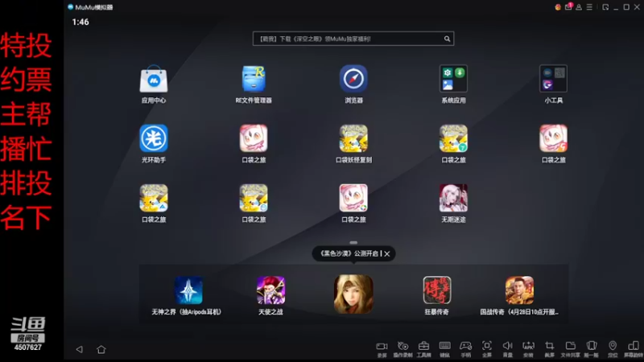Open pink 口袋之旅 icon left of 无期迷途

[353, 198]
